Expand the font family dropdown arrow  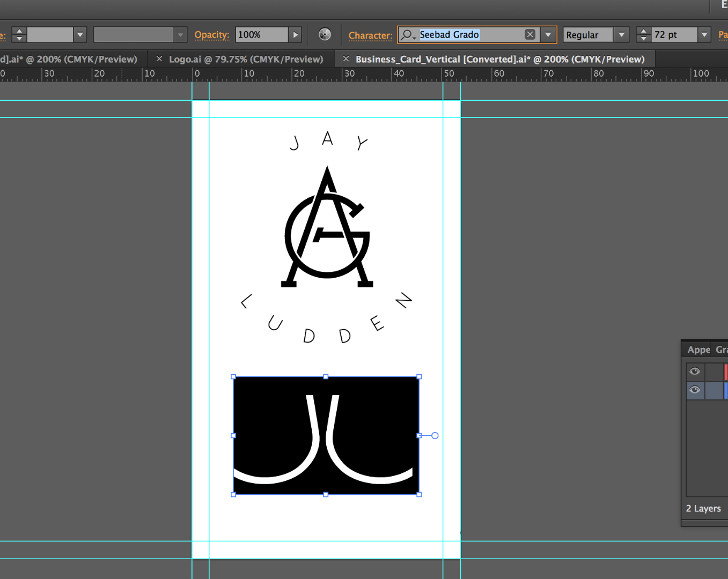(x=548, y=35)
